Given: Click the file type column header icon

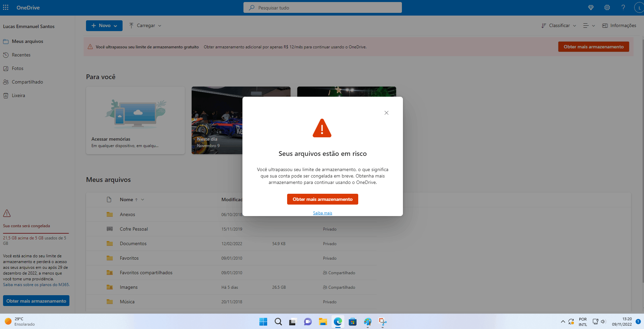Looking at the screenshot, I should (109, 199).
